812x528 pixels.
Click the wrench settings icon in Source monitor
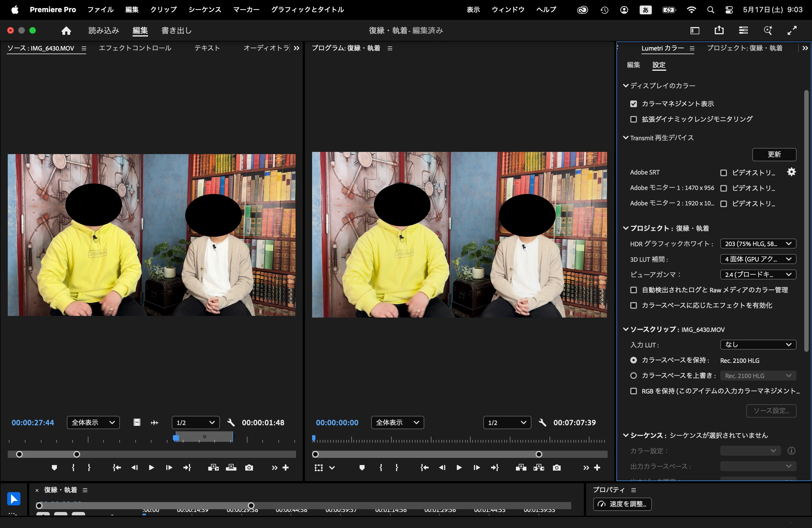[231, 423]
